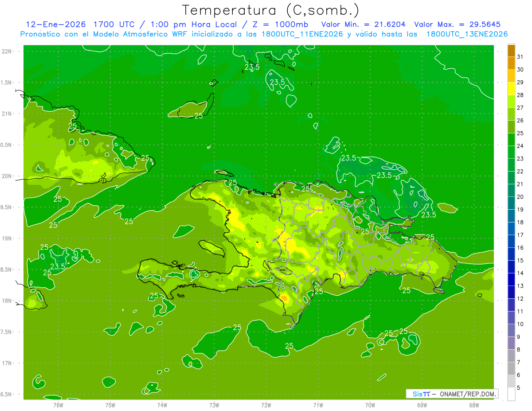The width and height of the screenshot is (532, 411).
Task: Click the 69W longitude axis label
Action: [422, 405]
